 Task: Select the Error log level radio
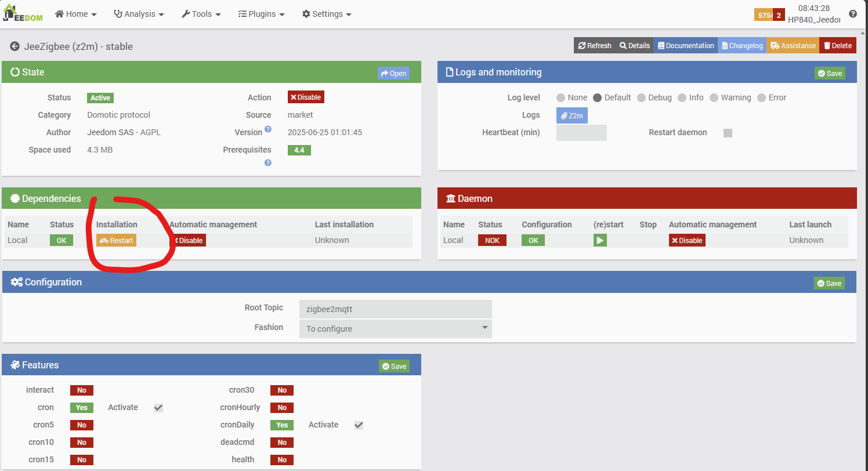click(762, 98)
